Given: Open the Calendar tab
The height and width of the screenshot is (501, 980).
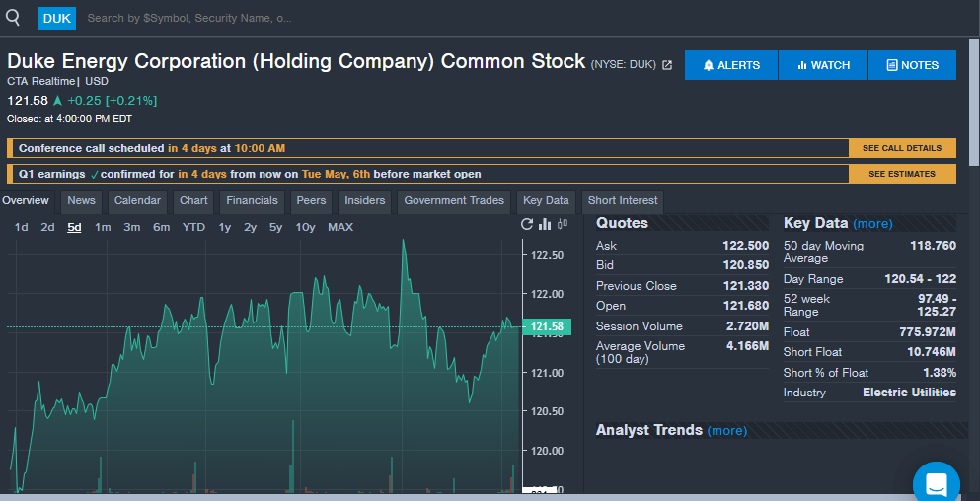Looking at the screenshot, I should pos(137,200).
